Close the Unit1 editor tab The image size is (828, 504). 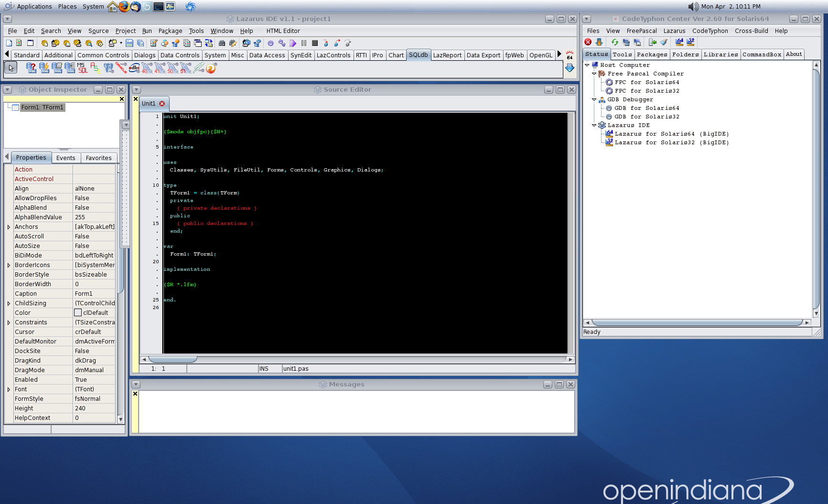[162, 104]
